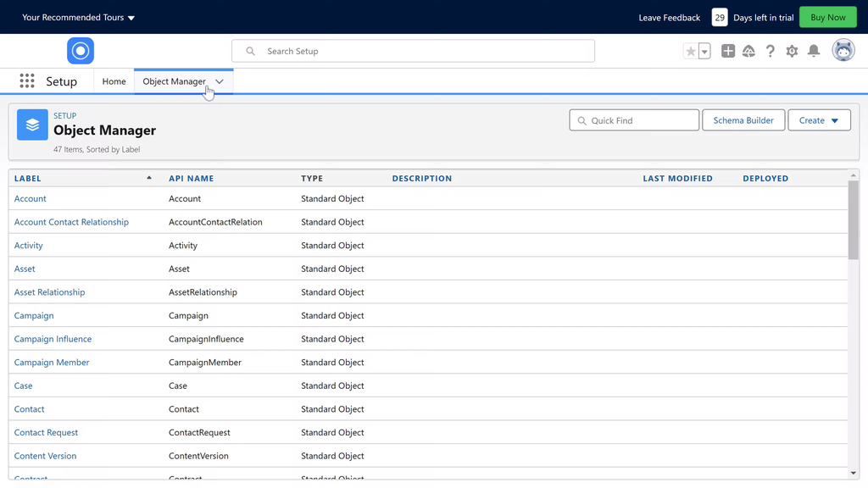This screenshot has height=488, width=868.
Task: Open the Global Actions plus icon
Action: point(728,52)
